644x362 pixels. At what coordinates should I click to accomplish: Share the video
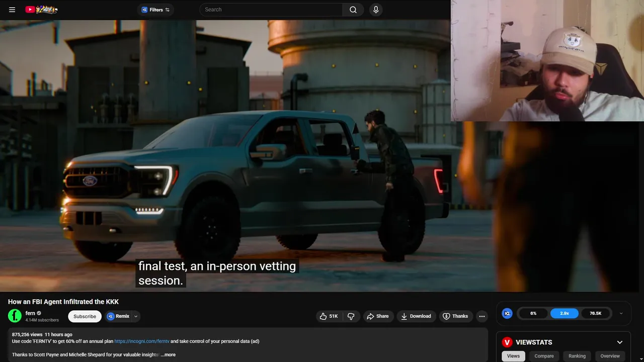click(378, 316)
